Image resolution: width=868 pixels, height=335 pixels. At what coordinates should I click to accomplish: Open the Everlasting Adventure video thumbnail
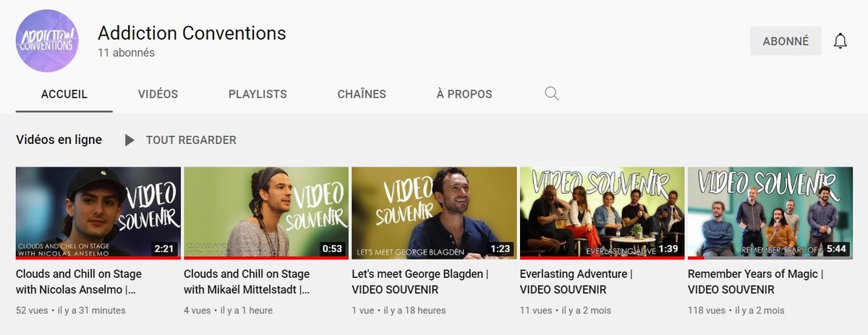point(602,213)
